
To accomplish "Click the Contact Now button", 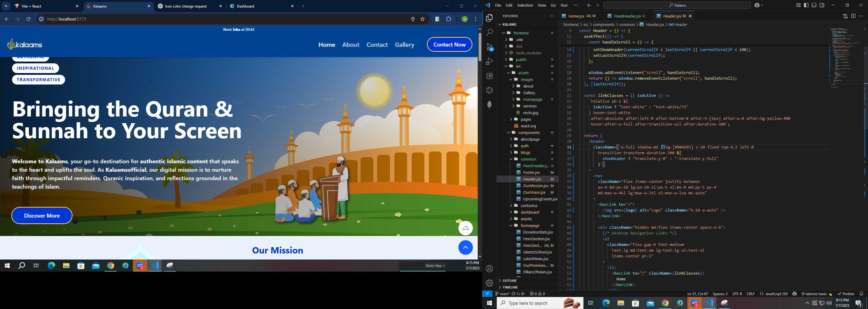I will tap(449, 45).
